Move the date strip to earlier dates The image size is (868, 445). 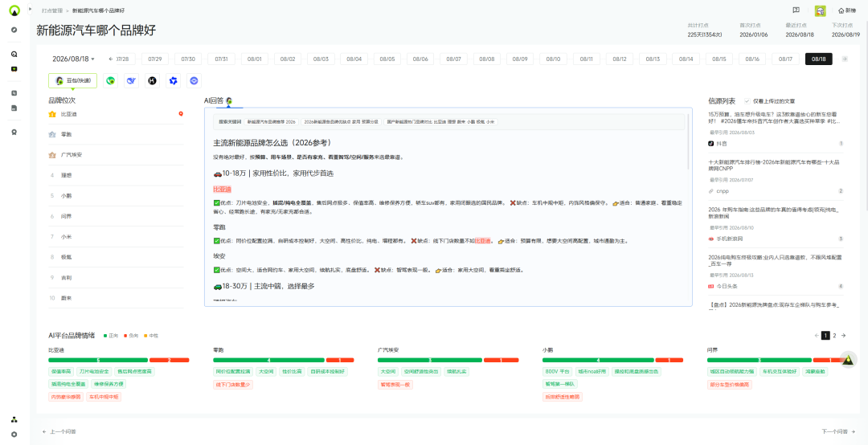[x=111, y=59]
